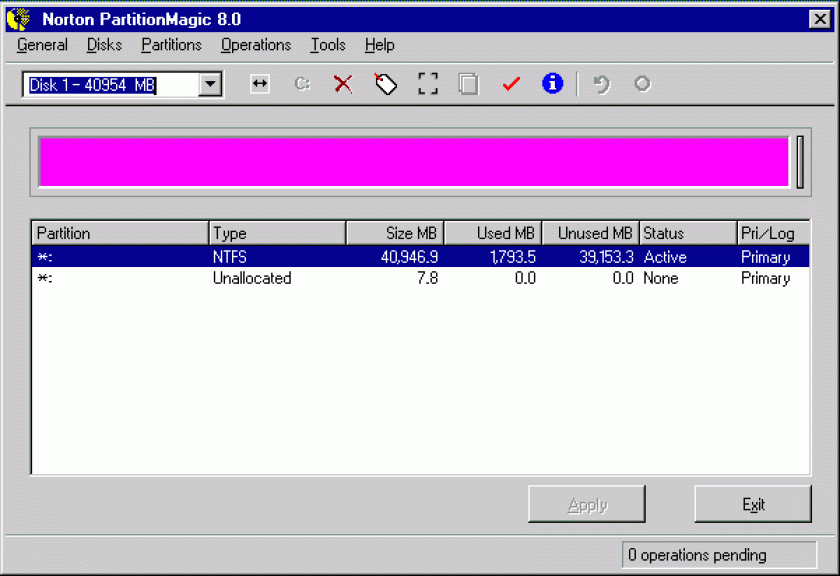Close the PartitionMagic window
The image size is (840, 576).
coord(820,19)
